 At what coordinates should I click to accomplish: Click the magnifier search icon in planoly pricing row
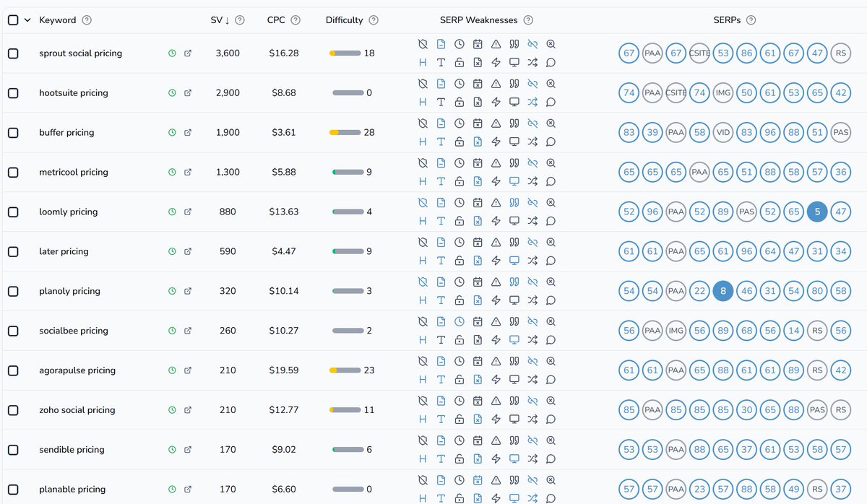point(551,282)
